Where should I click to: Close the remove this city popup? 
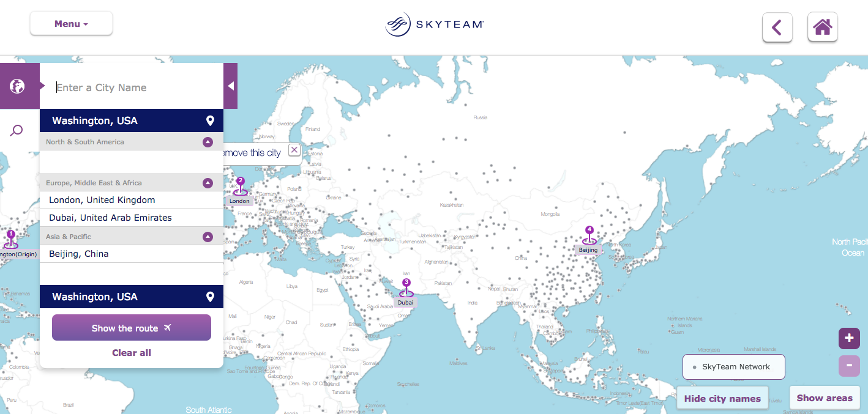click(294, 150)
